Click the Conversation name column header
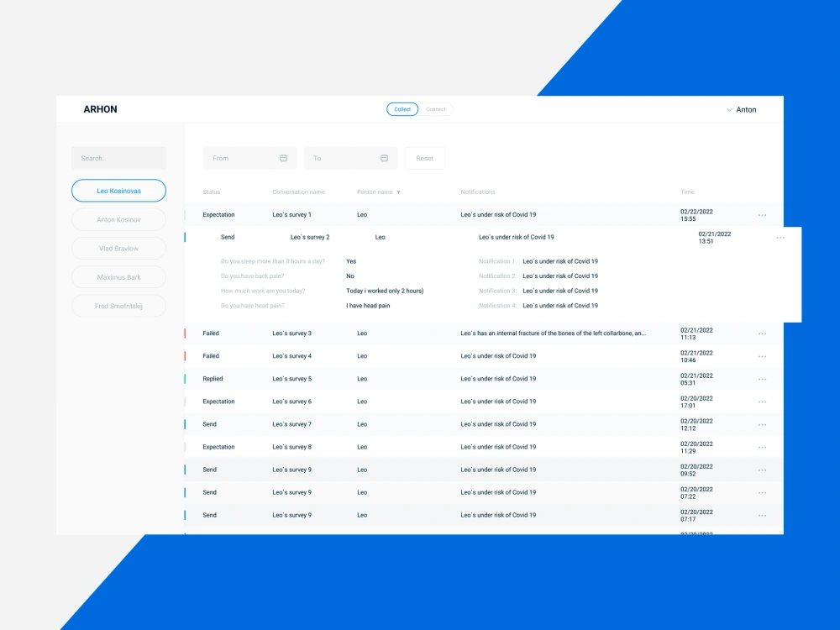The width and height of the screenshot is (840, 630). click(x=298, y=192)
